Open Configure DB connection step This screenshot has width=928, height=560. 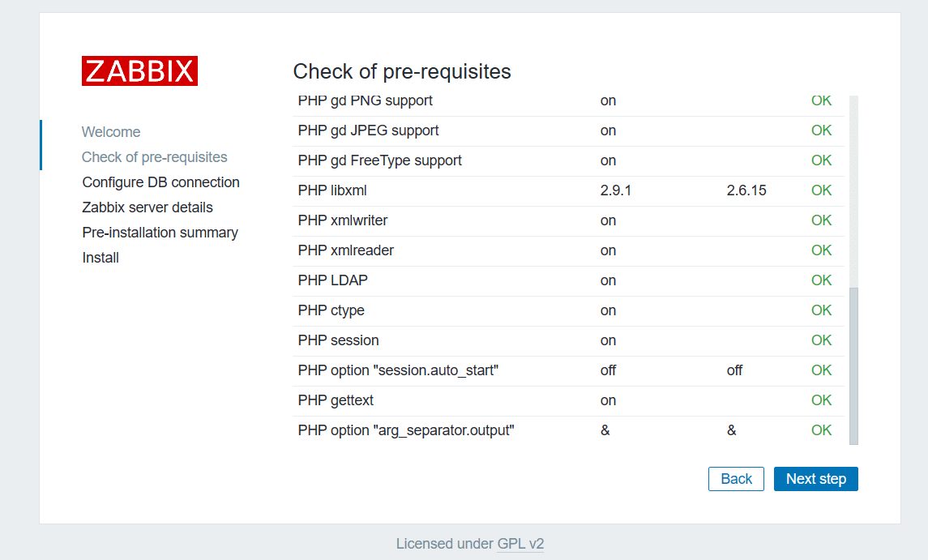click(x=161, y=182)
